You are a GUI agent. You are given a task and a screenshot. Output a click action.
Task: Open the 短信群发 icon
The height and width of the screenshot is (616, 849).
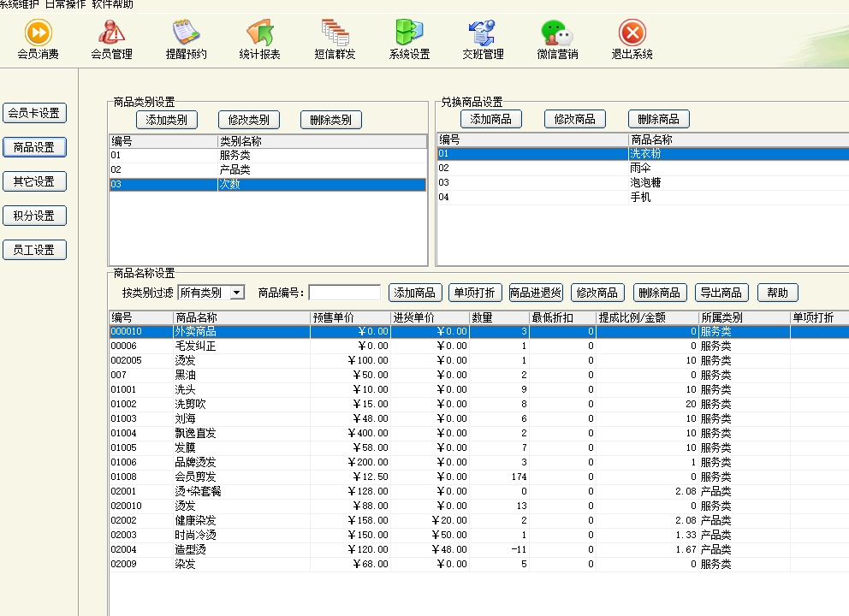335,34
